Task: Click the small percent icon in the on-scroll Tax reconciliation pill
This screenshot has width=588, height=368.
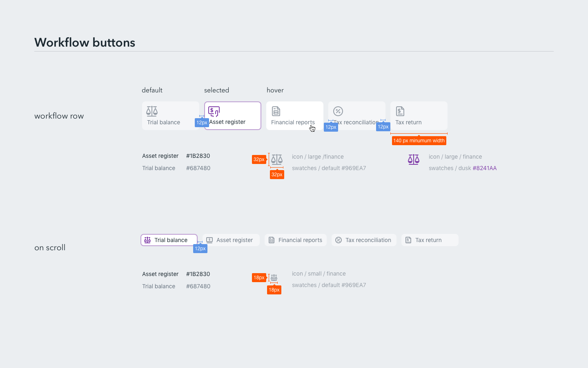Action: [339, 240]
